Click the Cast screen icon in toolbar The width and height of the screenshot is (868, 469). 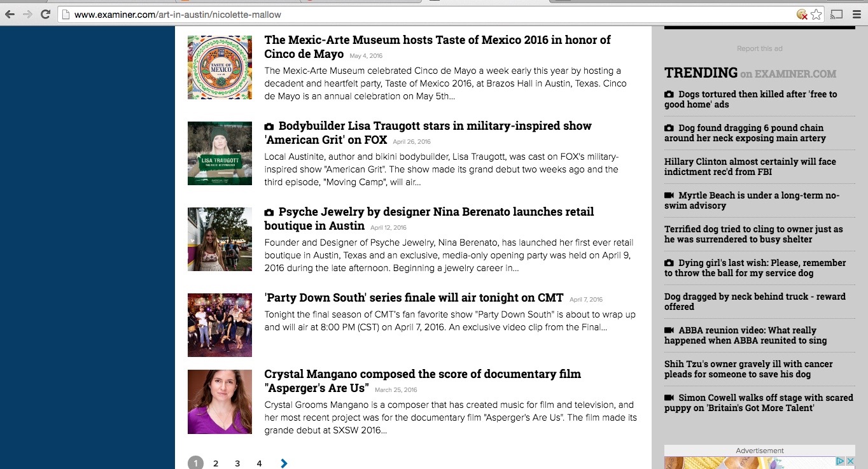837,14
